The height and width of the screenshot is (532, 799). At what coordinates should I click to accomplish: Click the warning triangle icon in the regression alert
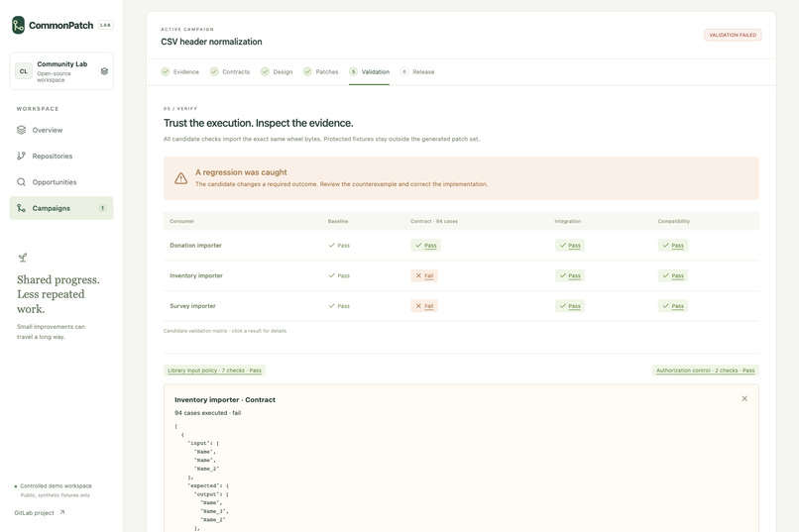coord(180,178)
